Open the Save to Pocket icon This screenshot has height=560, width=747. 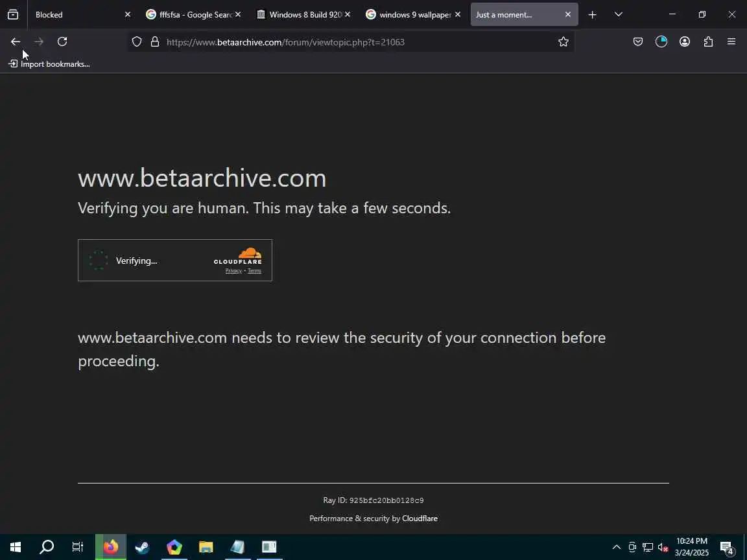click(x=638, y=42)
